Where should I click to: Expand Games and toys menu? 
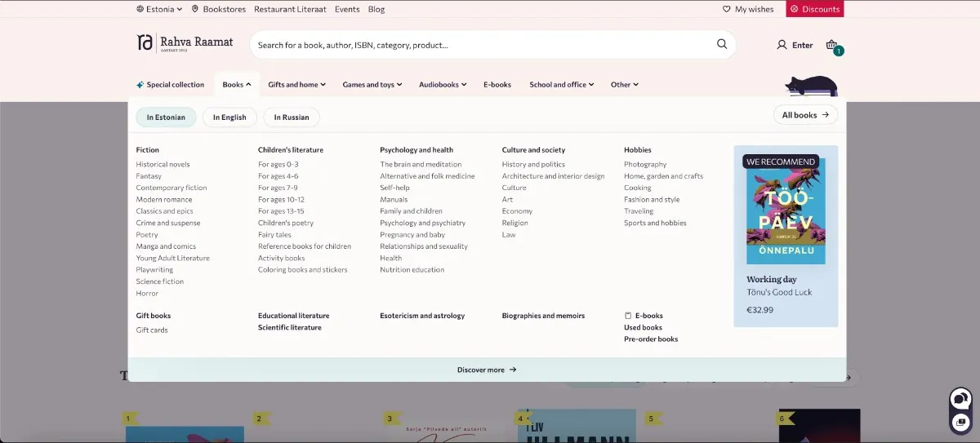[x=372, y=84]
